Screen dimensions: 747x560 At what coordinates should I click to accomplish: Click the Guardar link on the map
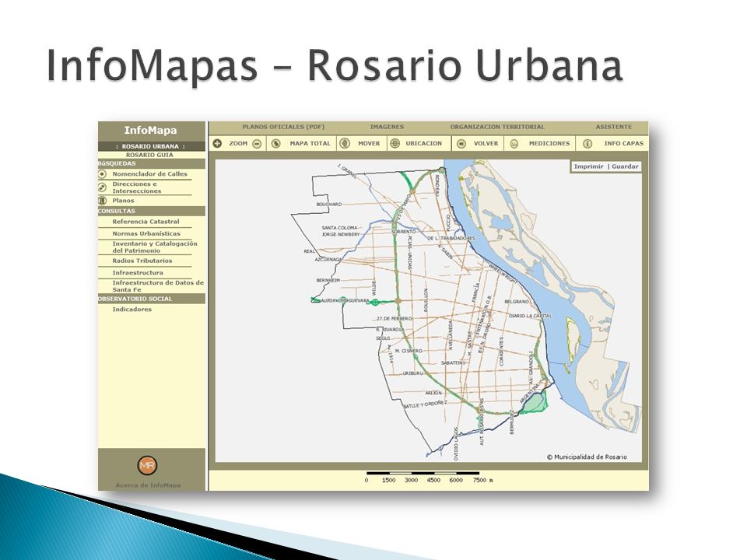coord(625,166)
